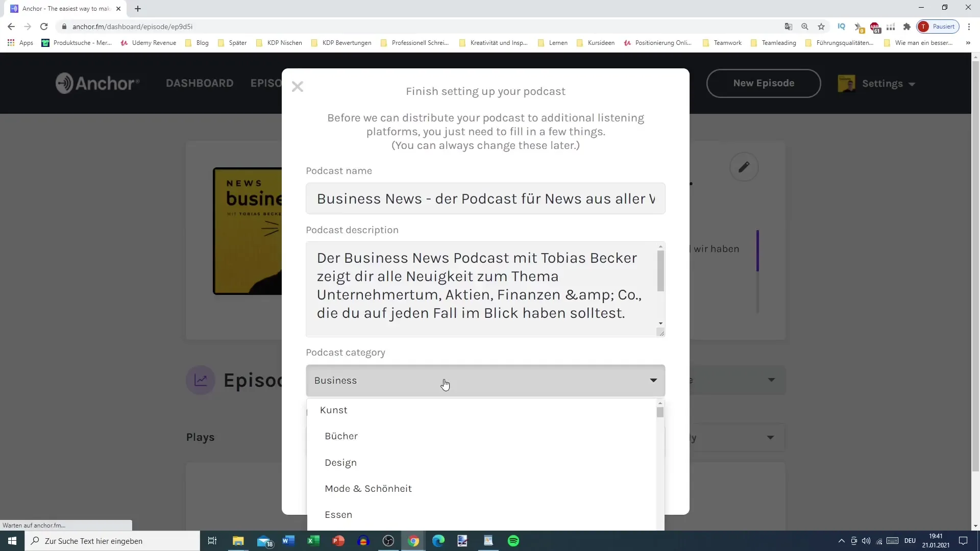Screen dimensions: 980x551
Task: Expand the dropdown right of Episode heading
Action: [x=738, y=380]
